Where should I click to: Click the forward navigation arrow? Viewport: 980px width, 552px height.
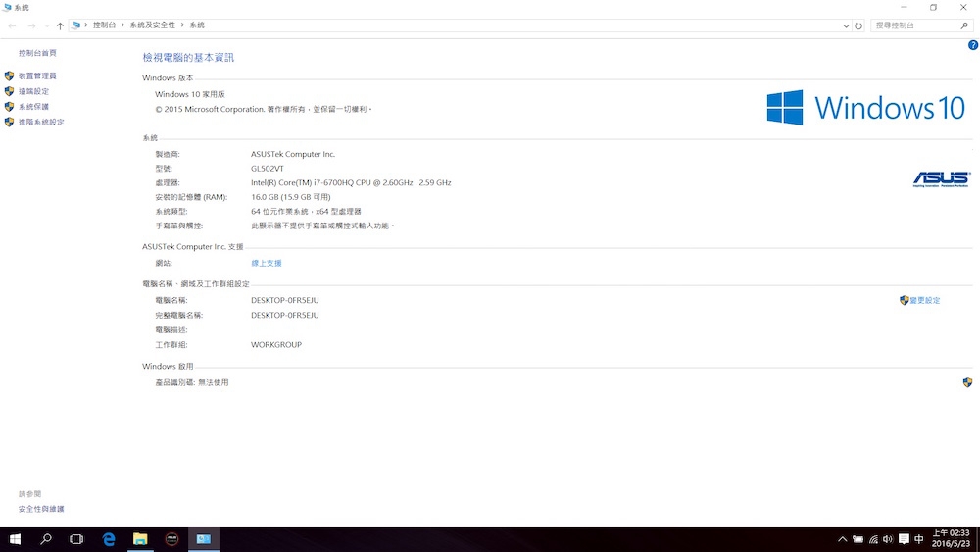(x=31, y=25)
